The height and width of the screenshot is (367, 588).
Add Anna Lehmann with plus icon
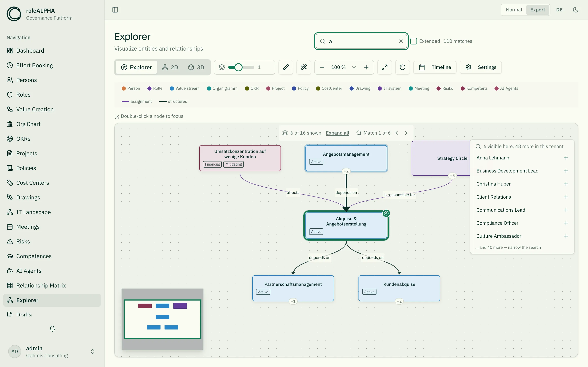coord(566,158)
